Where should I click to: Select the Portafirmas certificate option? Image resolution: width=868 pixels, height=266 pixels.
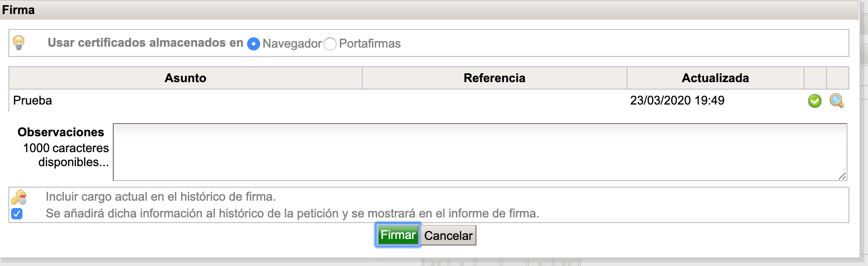[x=330, y=44]
